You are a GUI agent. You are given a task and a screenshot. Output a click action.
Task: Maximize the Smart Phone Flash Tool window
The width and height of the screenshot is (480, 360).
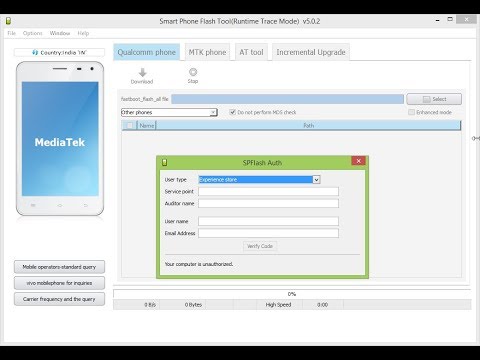[450, 19]
